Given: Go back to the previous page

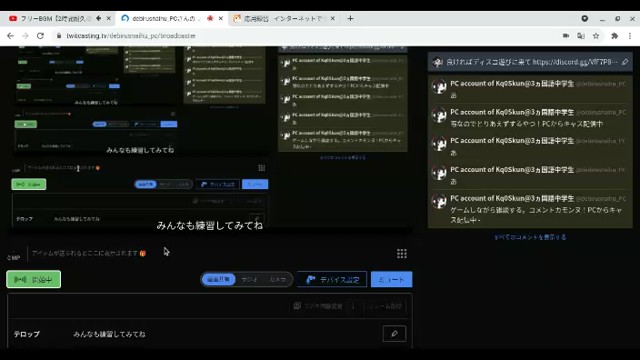Looking at the screenshot, I should coord(11,36).
